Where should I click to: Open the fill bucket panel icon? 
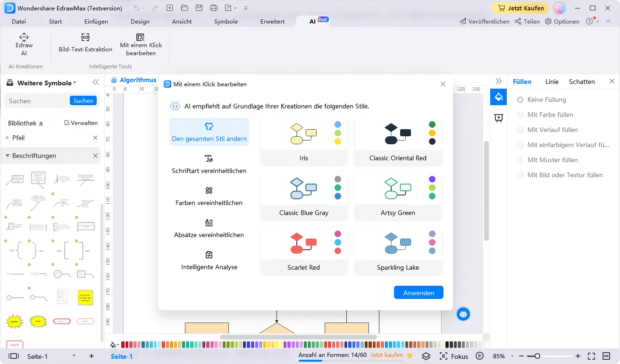pos(498,97)
